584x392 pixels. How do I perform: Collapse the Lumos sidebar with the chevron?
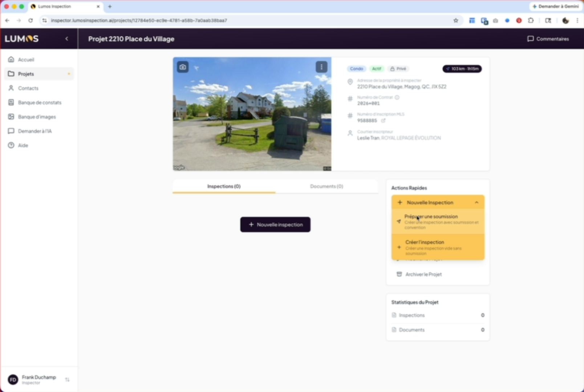[x=67, y=39]
